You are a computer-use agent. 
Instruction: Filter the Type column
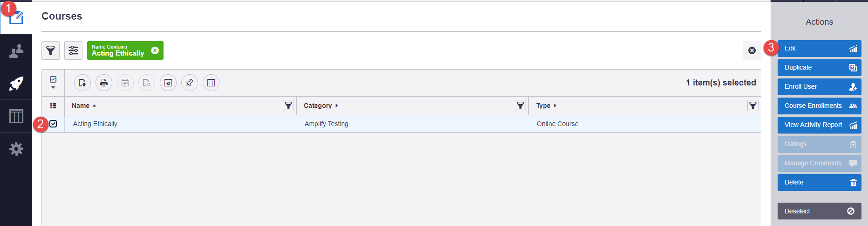(752, 106)
